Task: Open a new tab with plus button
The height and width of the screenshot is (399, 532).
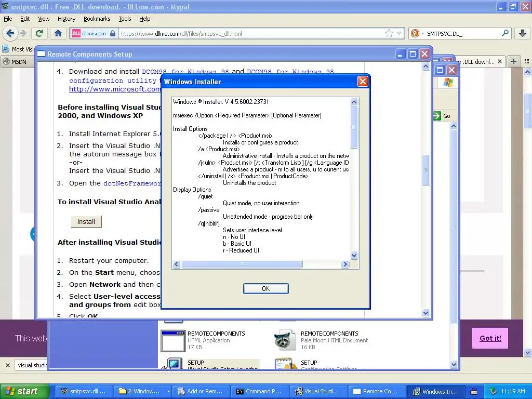Action: coord(514,61)
